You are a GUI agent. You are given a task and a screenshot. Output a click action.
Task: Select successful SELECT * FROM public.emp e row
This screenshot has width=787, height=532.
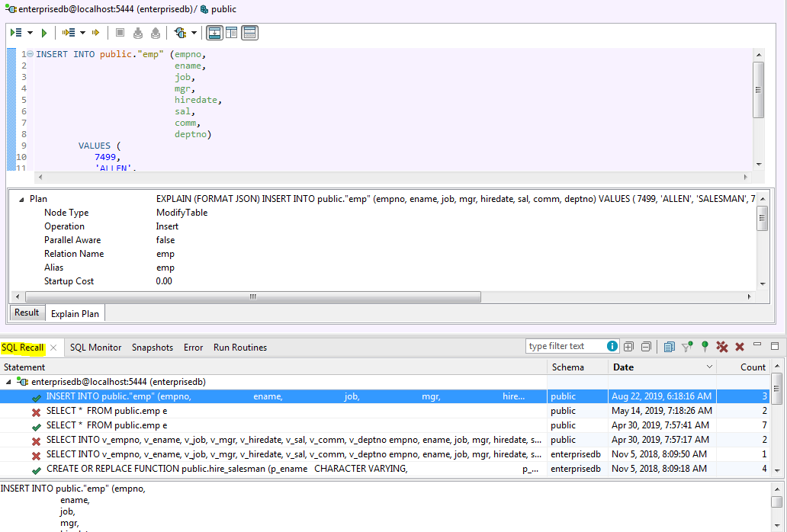384,425
